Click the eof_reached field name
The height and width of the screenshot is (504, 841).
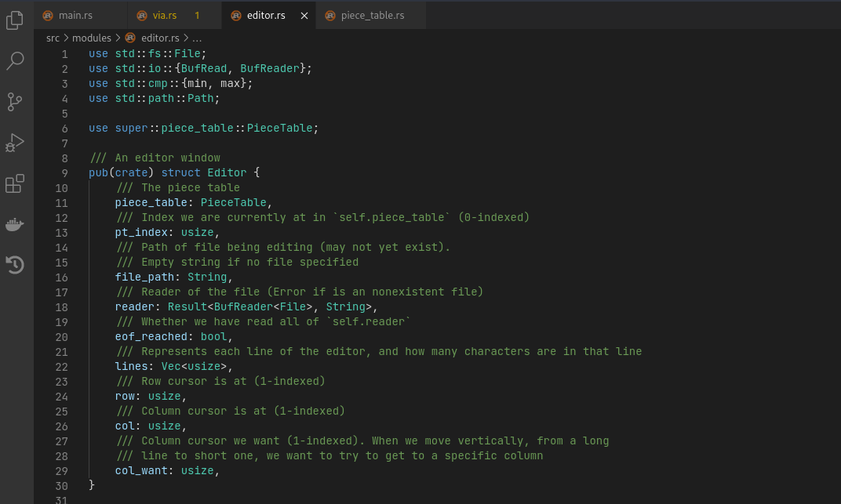coord(151,336)
